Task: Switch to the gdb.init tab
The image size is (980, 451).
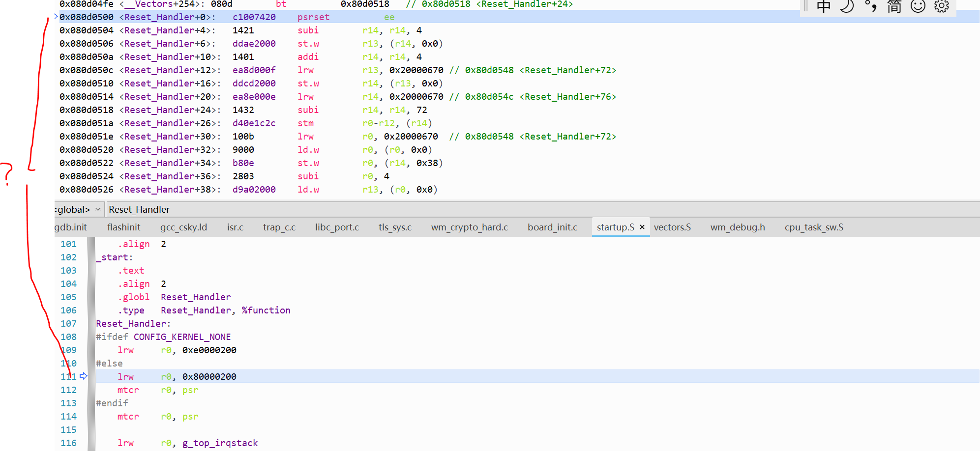Action: pos(70,227)
